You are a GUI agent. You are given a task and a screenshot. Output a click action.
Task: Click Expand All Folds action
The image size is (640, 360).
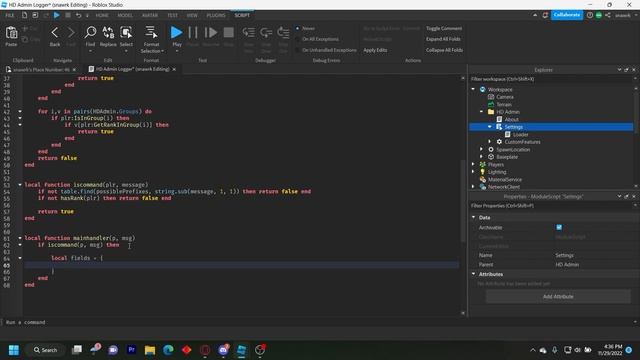(x=443, y=39)
